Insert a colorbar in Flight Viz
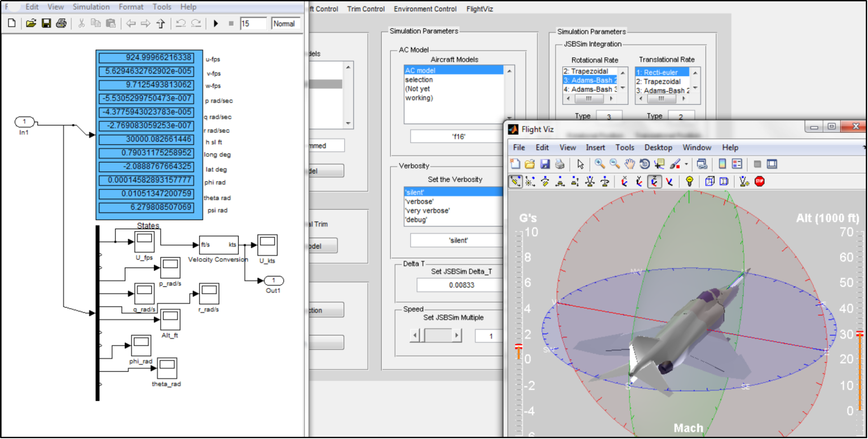Image resolution: width=868 pixels, height=439 pixels. pos(722,164)
